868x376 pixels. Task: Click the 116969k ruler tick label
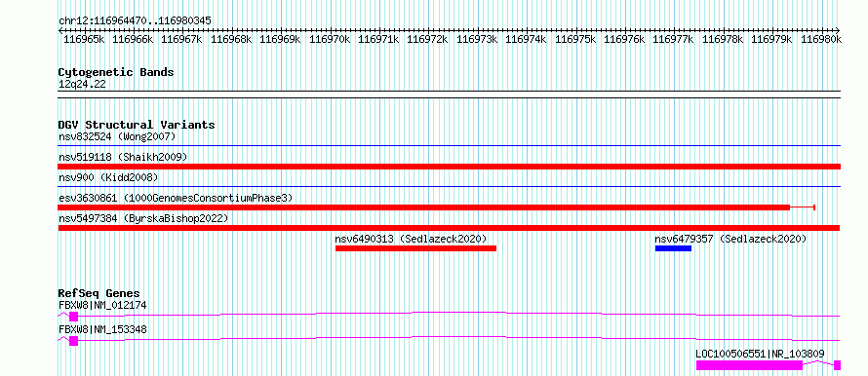tap(280, 39)
